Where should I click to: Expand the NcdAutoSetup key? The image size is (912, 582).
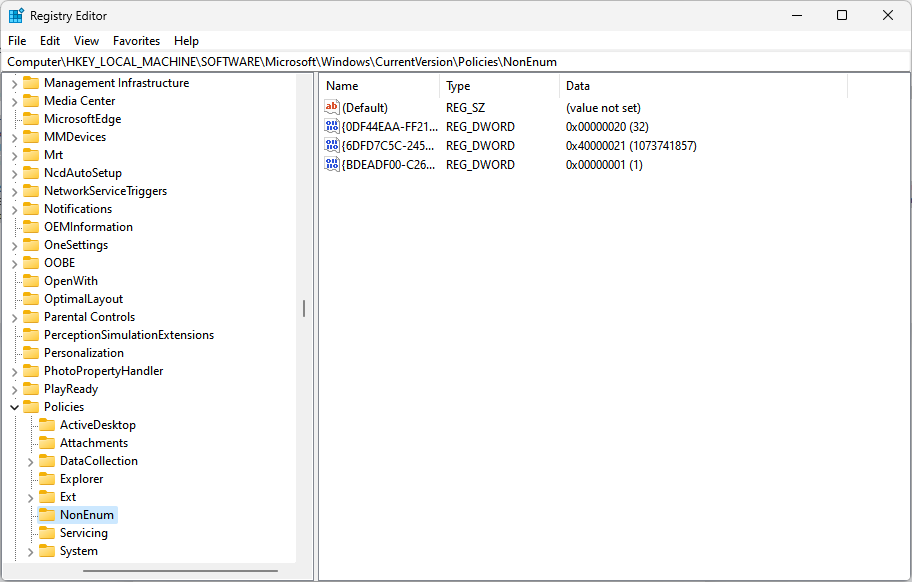coord(15,174)
